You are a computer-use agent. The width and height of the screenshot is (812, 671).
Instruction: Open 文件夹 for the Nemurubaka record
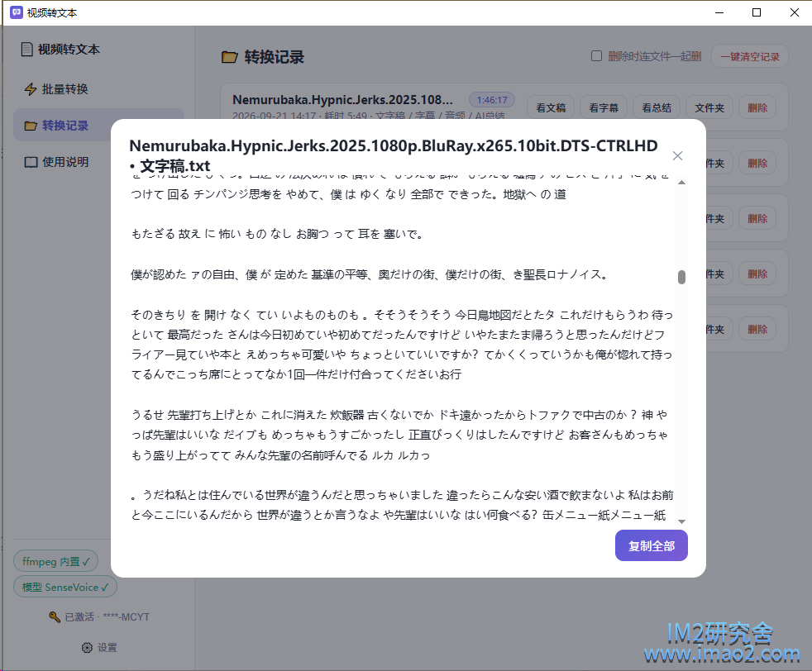pyautogui.click(x=709, y=107)
